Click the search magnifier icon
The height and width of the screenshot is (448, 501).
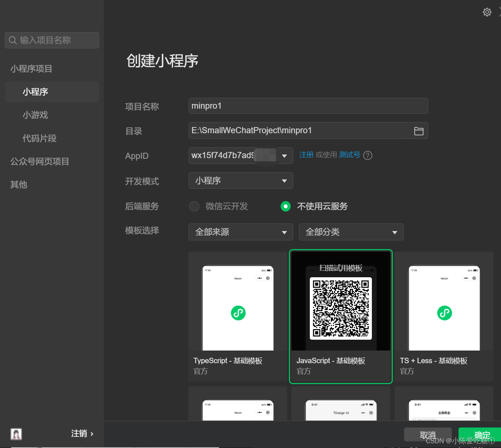click(x=13, y=40)
